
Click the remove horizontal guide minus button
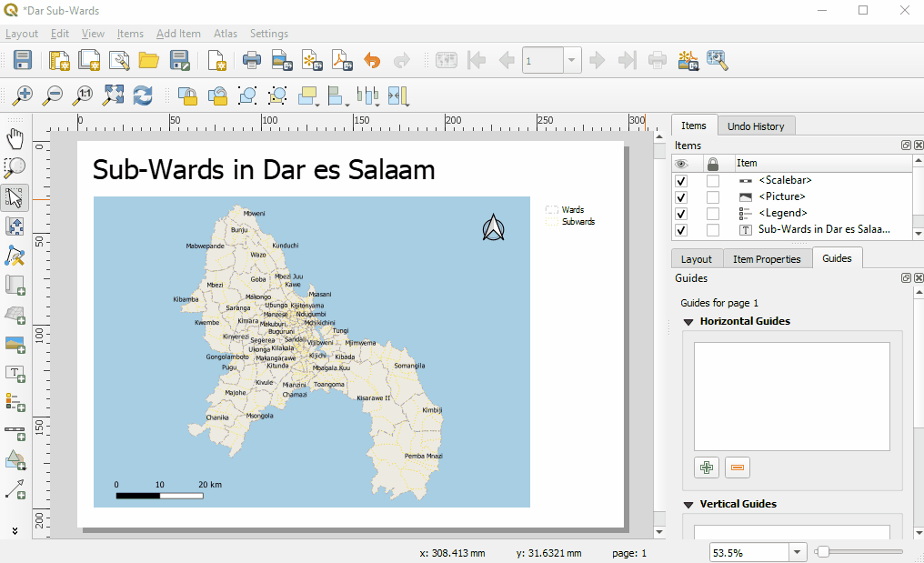738,467
